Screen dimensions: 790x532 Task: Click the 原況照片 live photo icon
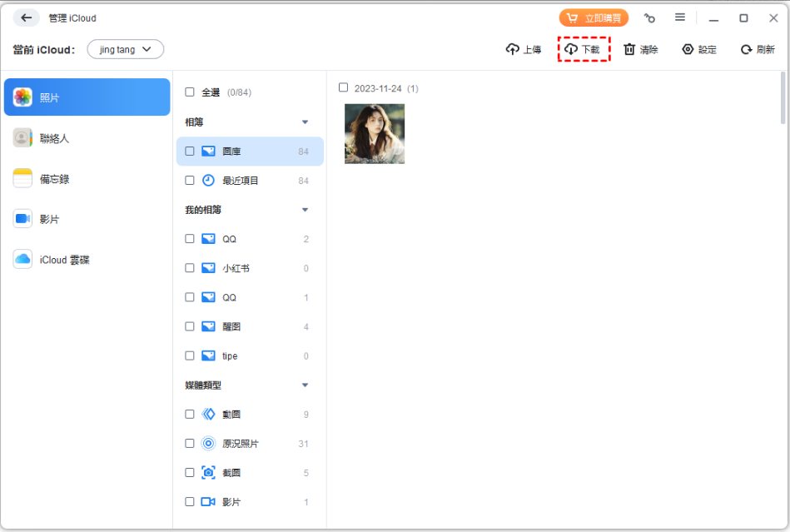tap(209, 443)
